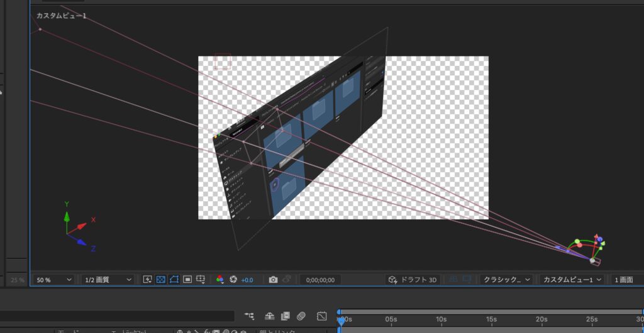
Task: Toggle the ドラフト 3D button
Action: pos(413,280)
